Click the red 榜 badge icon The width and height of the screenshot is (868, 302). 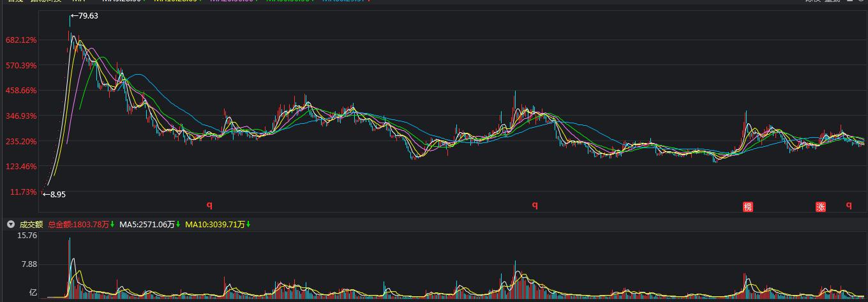pos(748,206)
